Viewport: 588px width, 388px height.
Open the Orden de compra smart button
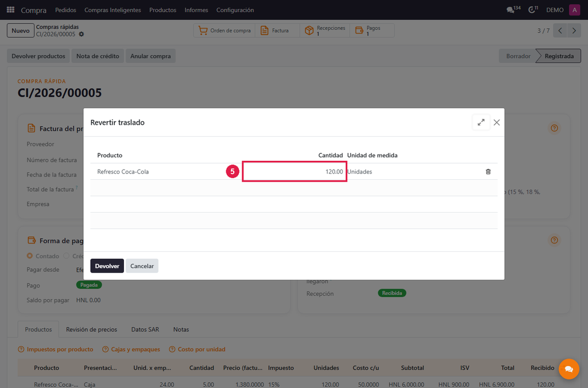[225, 30]
